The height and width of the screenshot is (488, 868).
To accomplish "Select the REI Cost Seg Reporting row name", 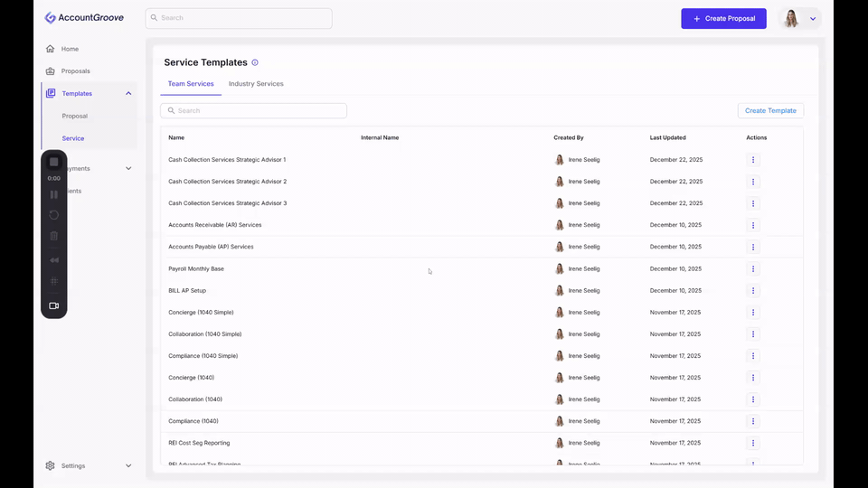I will (199, 443).
